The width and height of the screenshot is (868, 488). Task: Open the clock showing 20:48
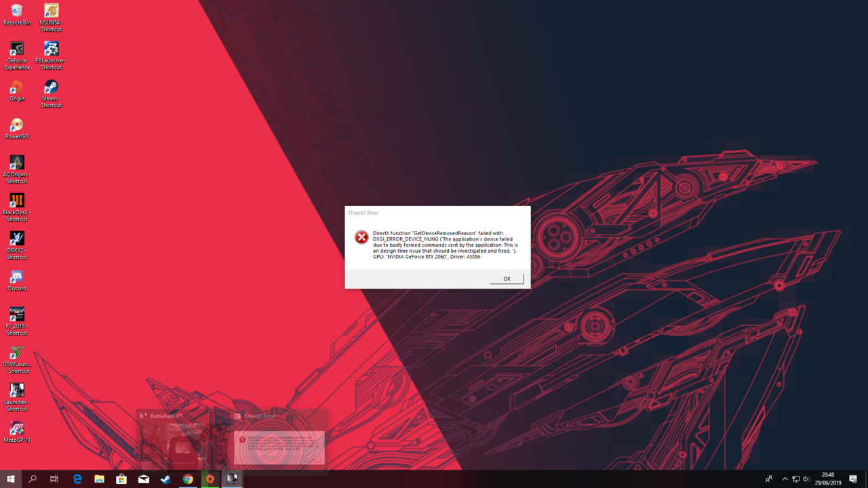pyautogui.click(x=828, y=479)
